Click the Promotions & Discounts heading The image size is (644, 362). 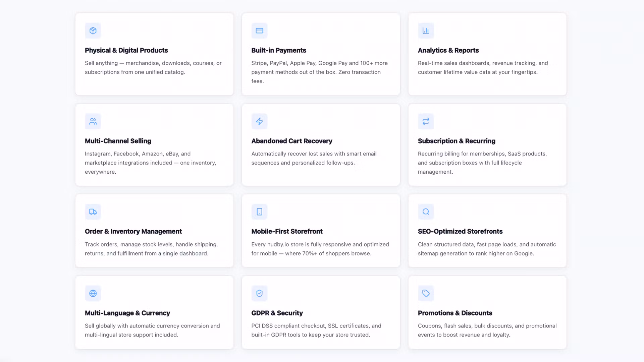coord(455,313)
